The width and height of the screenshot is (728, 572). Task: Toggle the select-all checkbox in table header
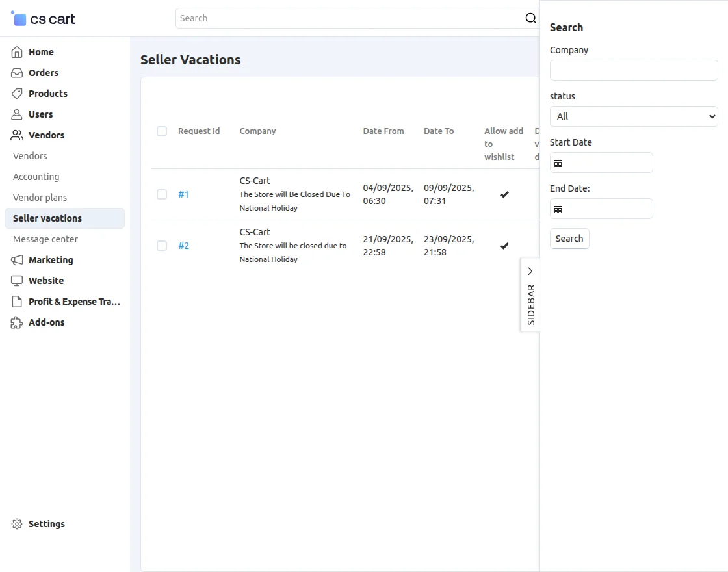pos(162,131)
